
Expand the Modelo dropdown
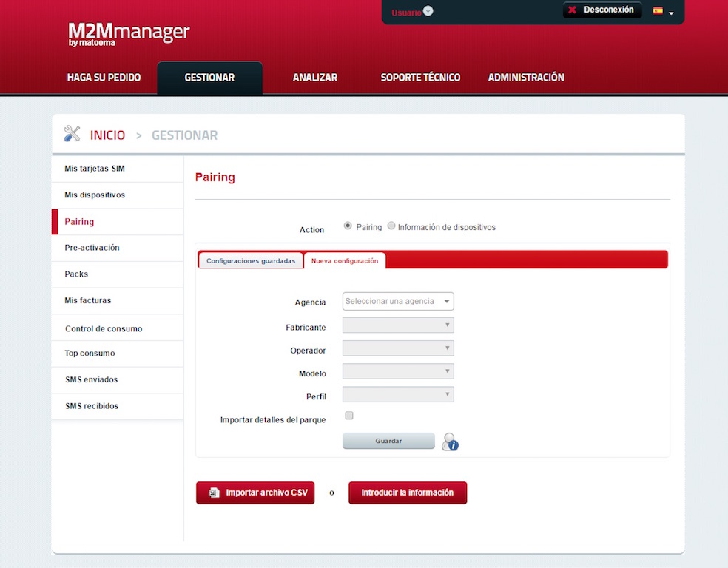click(398, 371)
